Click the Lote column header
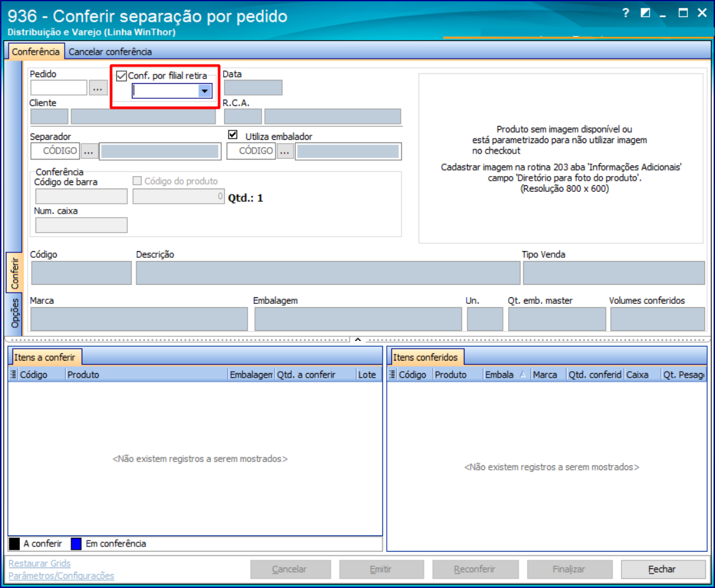Image resolution: width=715 pixels, height=588 pixels. pyautogui.click(x=368, y=374)
